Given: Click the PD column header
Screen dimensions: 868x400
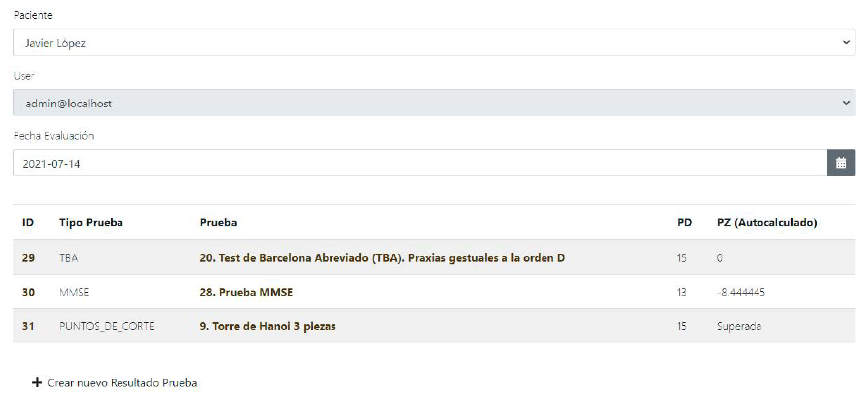Looking at the screenshot, I should 684,223.
